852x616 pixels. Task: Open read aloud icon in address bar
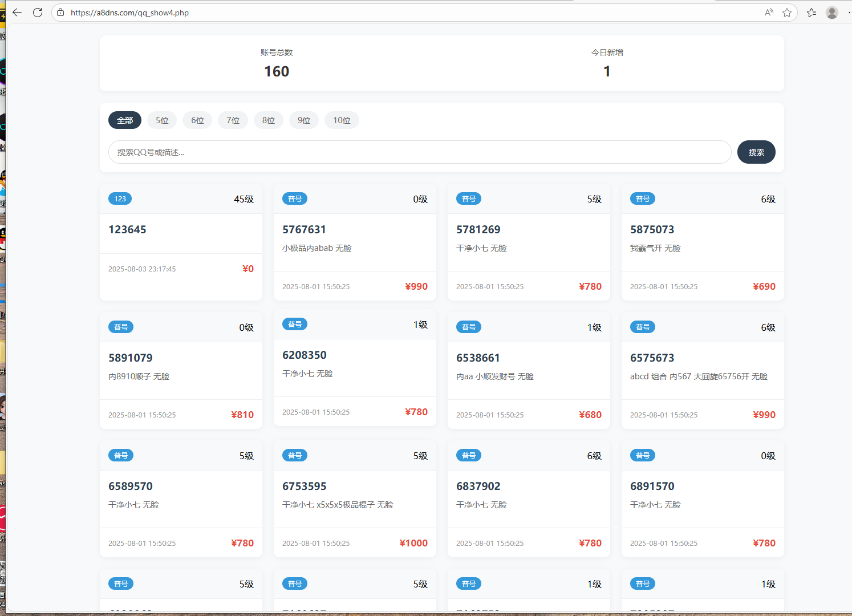click(x=769, y=13)
